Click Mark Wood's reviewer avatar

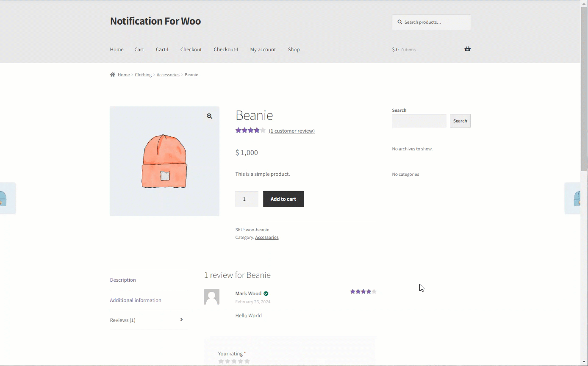211,297
